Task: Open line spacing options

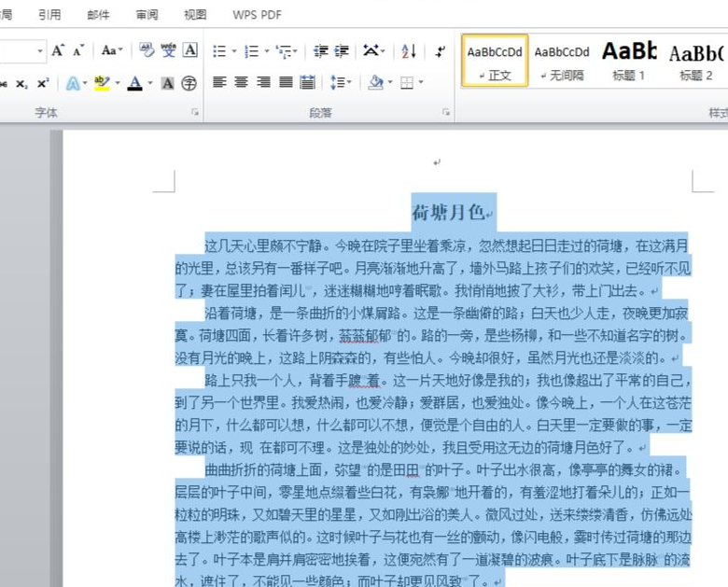Action: [341, 82]
